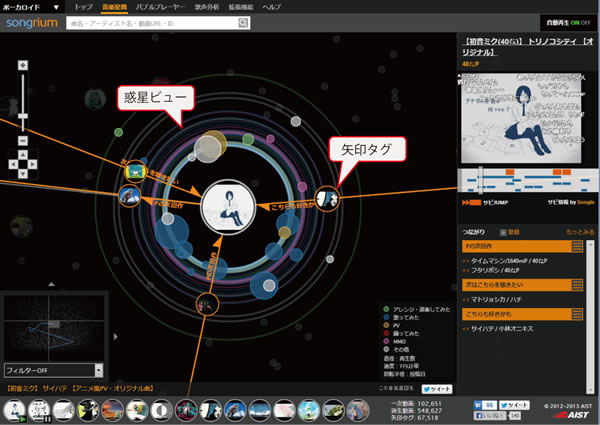Pan the map left with the arrow pad

coord(13,164)
